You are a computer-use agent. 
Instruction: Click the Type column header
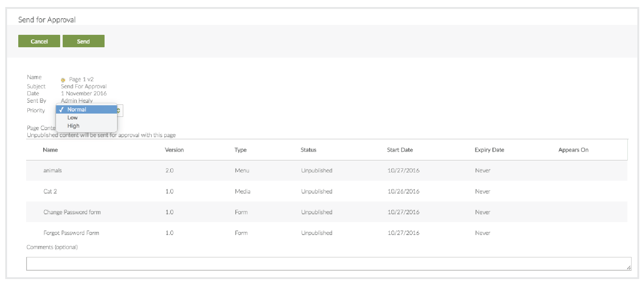241,150
